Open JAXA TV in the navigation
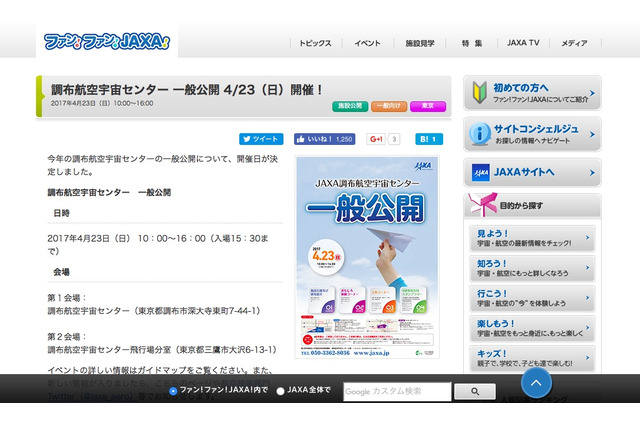The height and width of the screenshot is (426, 640). [523, 42]
